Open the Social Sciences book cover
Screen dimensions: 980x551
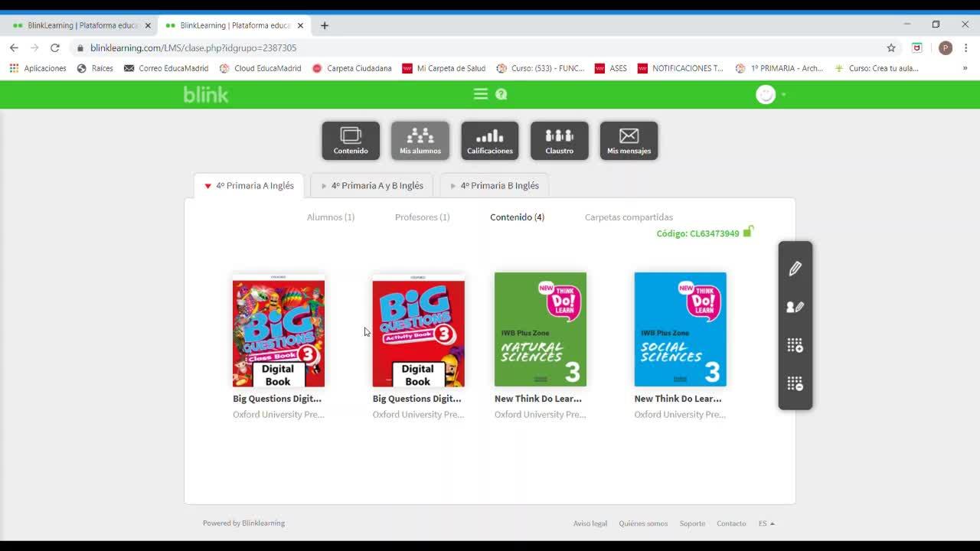click(680, 330)
